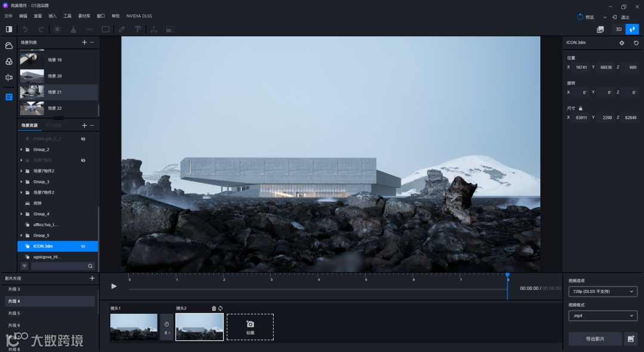The width and height of the screenshot is (644, 352).
Task: Open the 720p video resolution dropdown
Action: [602, 292]
